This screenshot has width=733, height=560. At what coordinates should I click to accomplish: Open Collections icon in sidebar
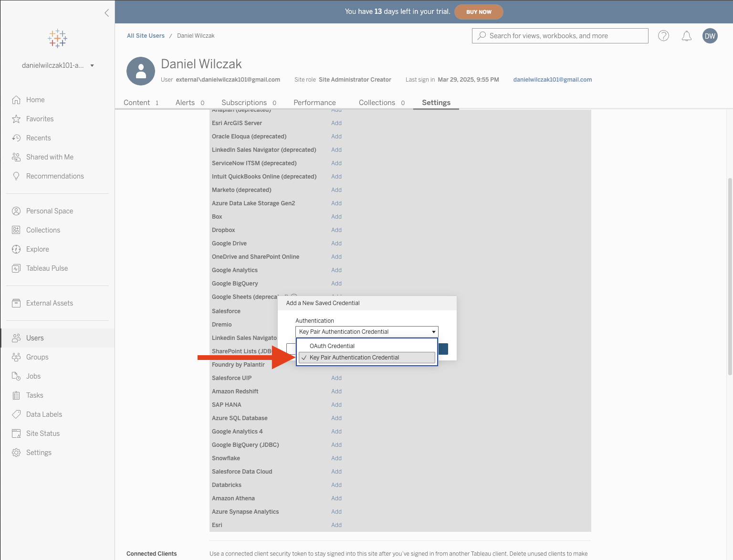pyautogui.click(x=16, y=230)
